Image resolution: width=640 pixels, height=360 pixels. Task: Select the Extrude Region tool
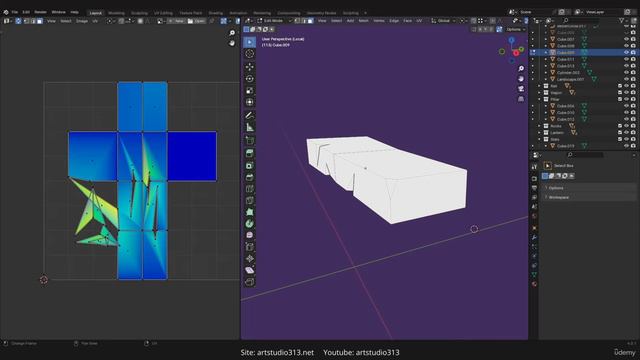point(250,153)
